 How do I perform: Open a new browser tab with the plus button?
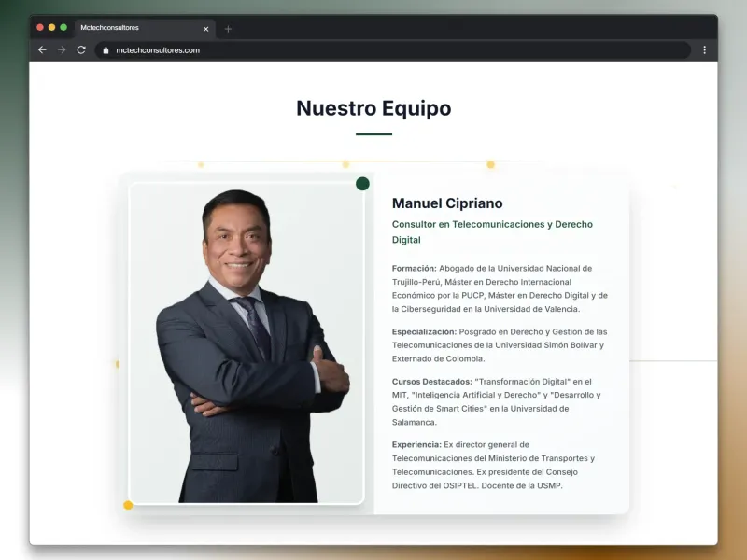(x=228, y=28)
